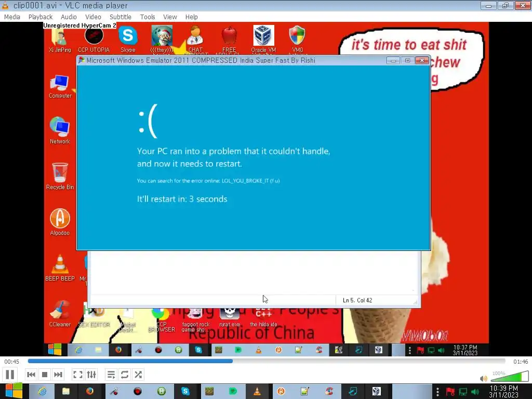The image size is (532, 399).
Task: Click the 'Ln 5, Col 42' status bar text
Action: (x=357, y=300)
